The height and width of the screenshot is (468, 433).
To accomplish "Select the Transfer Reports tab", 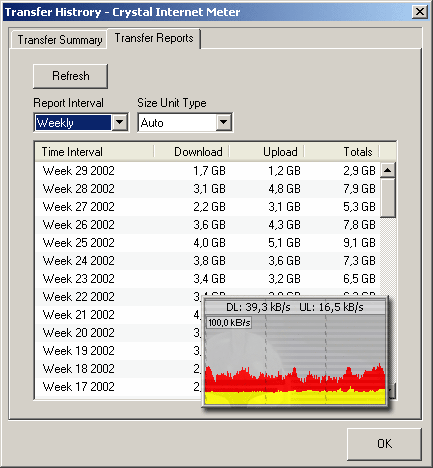I will pos(154,38).
